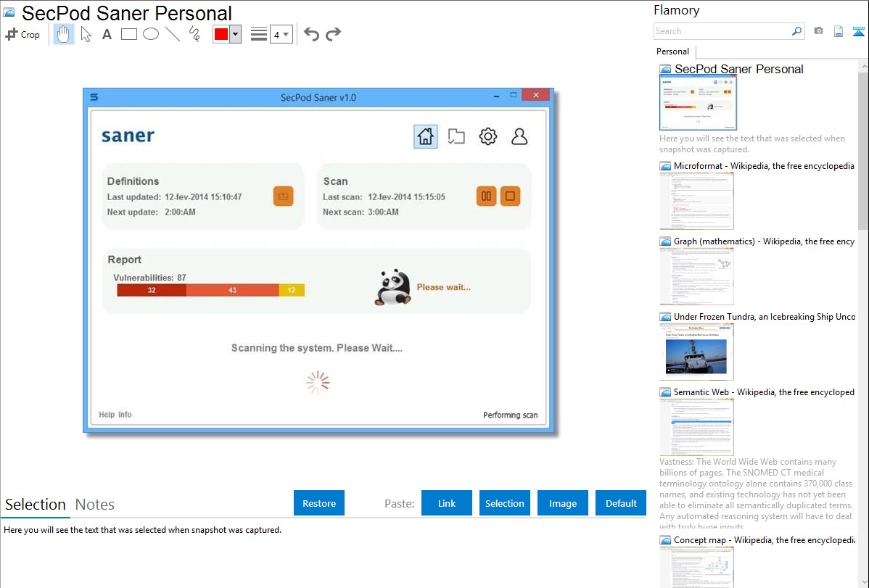Click the blue collapse icon beside search

click(858, 32)
